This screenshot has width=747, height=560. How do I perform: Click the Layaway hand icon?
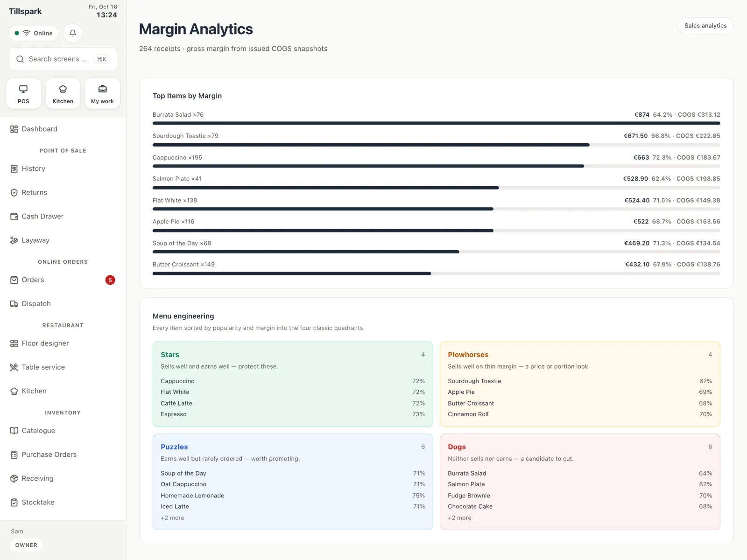14,240
